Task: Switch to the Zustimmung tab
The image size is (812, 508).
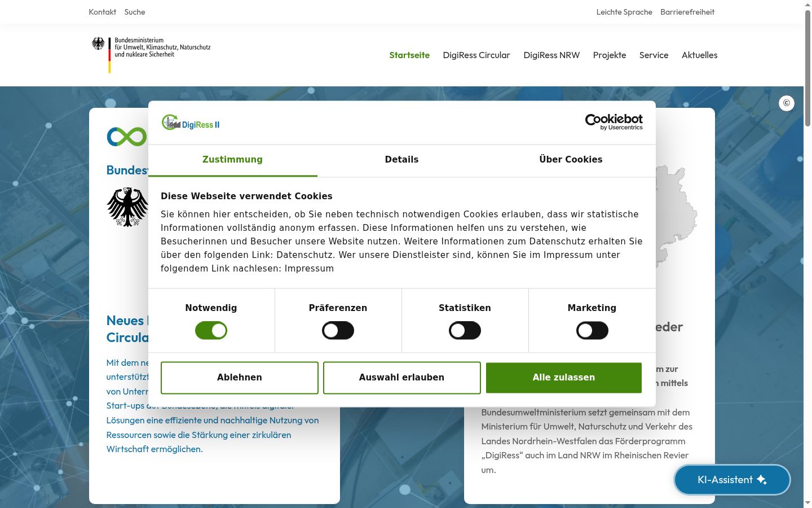Action: pos(232,160)
